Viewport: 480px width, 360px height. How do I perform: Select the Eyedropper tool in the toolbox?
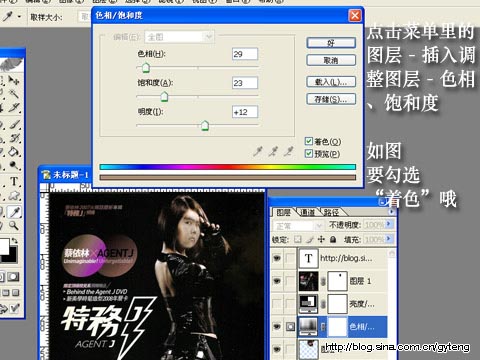pos(14,211)
